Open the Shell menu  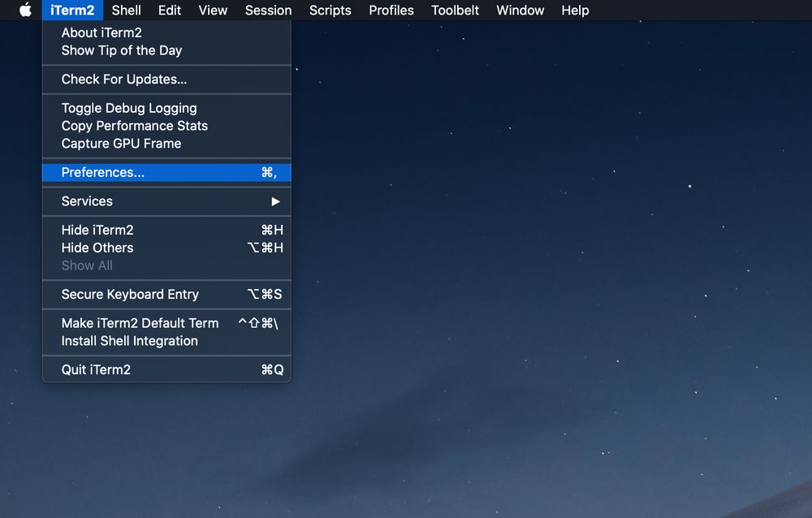pos(127,10)
